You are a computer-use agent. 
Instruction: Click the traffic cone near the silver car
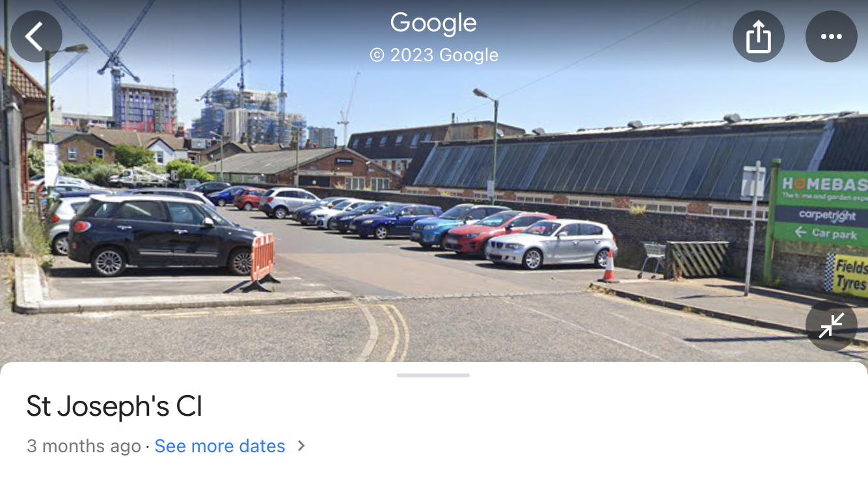[x=609, y=265]
